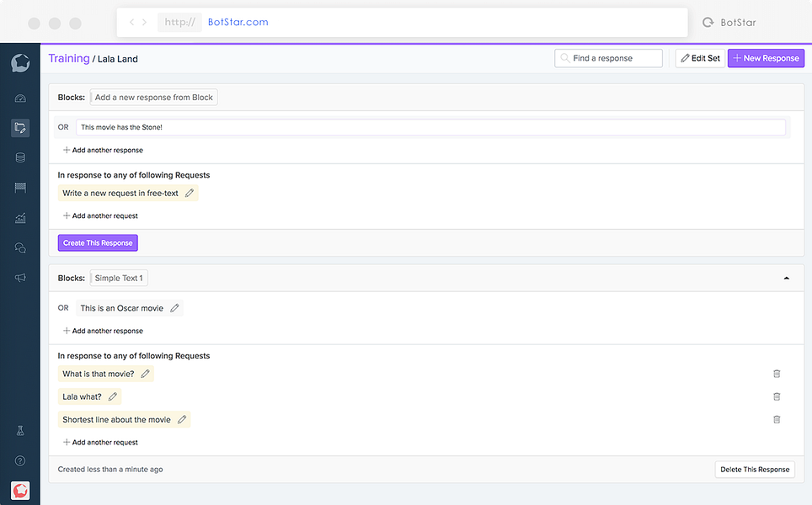The height and width of the screenshot is (505, 812).
Task: Open the Training breadcrumb link
Action: pos(69,58)
